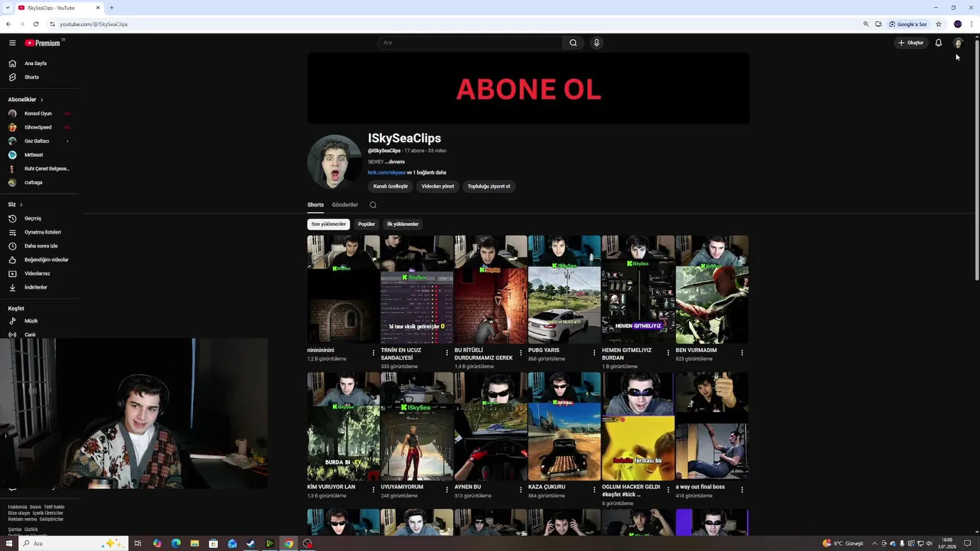Open Oynatma listeleri playlists

[x=41, y=232]
